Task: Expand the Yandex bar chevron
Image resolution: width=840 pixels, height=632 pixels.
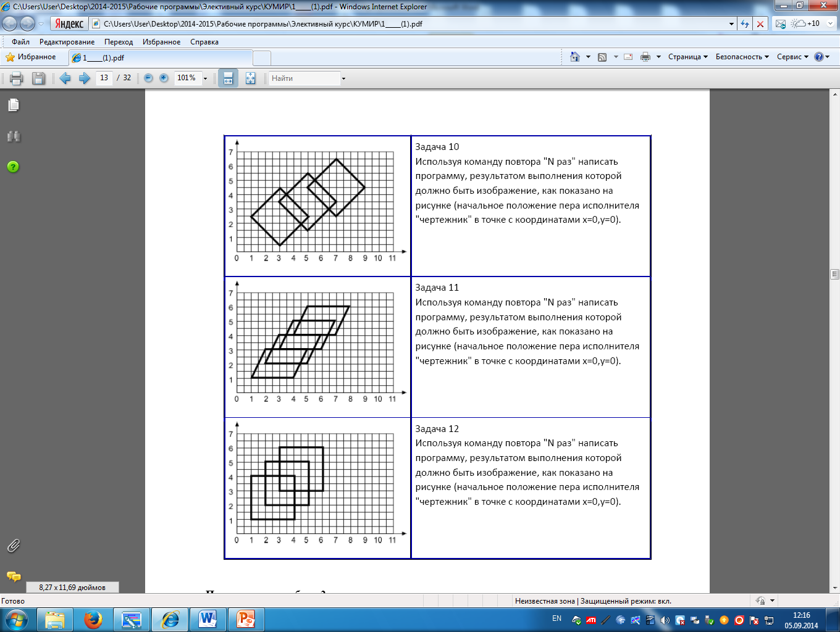Action: coord(831,23)
